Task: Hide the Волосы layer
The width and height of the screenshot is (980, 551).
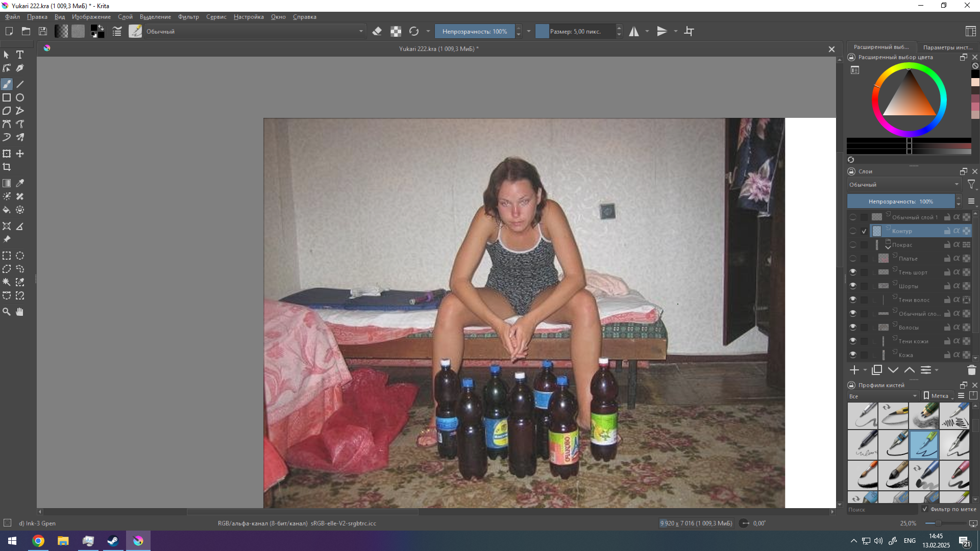Action: pos(853,327)
